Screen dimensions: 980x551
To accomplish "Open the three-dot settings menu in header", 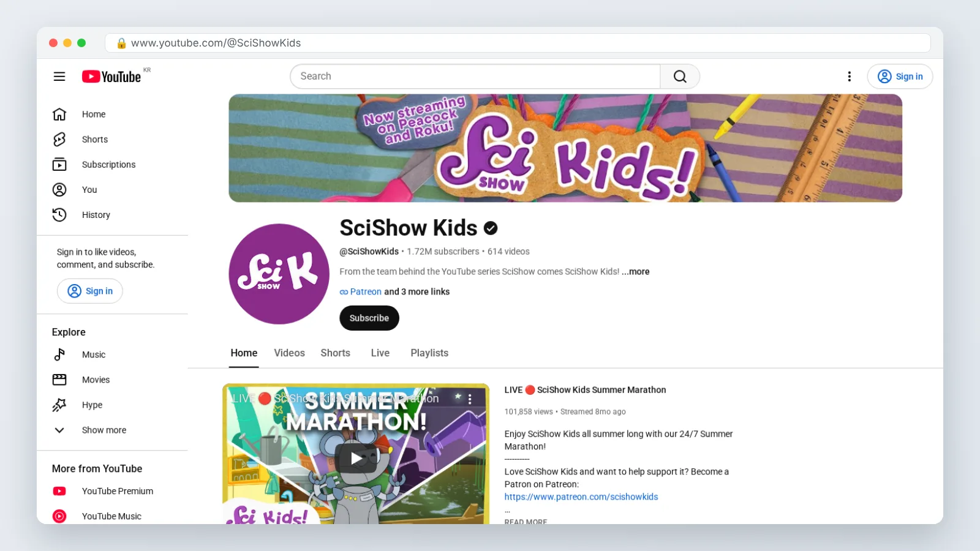I will 849,77.
